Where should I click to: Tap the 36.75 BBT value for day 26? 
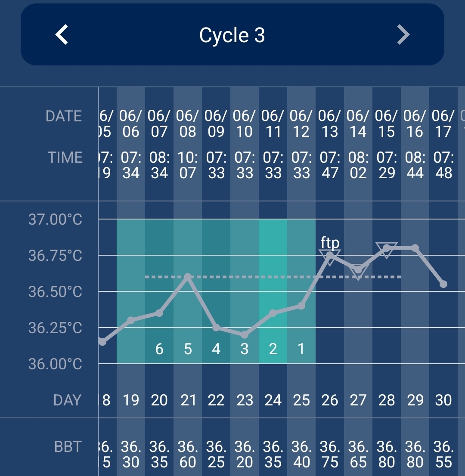tap(330, 454)
